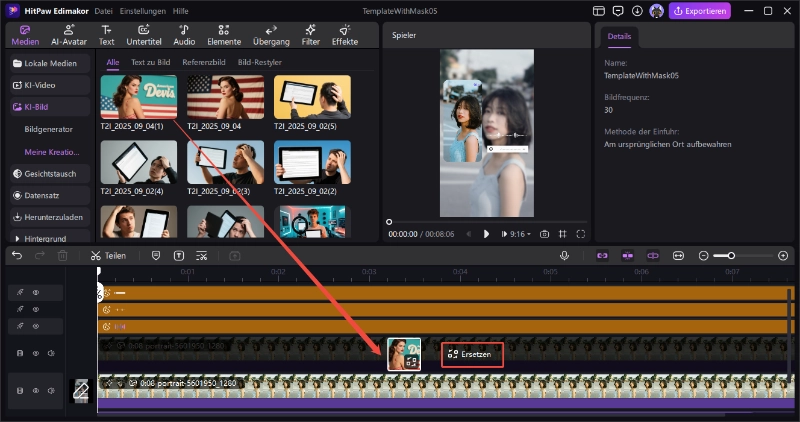Open the AI-Avatar panel
This screenshot has width=800, height=422.
[x=69, y=35]
